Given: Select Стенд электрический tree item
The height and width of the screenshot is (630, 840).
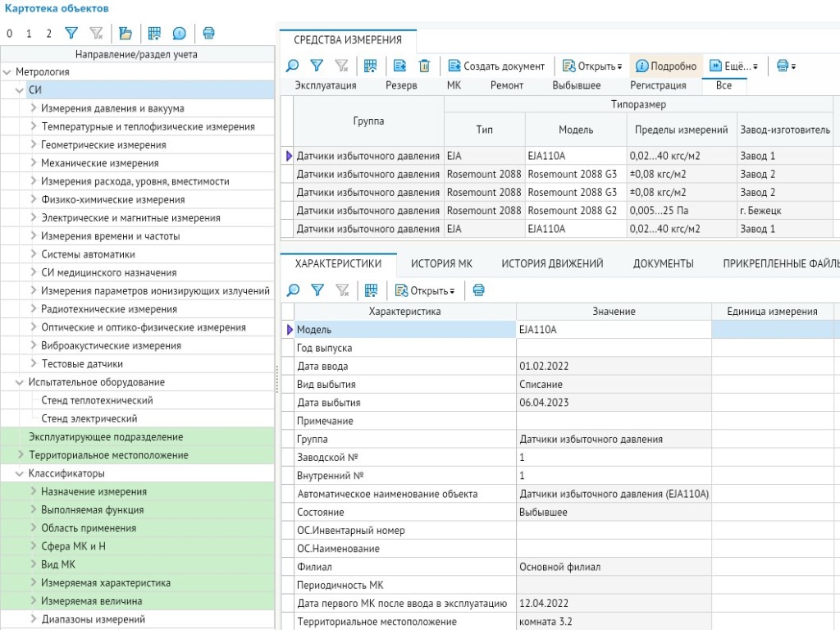Looking at the screenshot, I should 89,418.
